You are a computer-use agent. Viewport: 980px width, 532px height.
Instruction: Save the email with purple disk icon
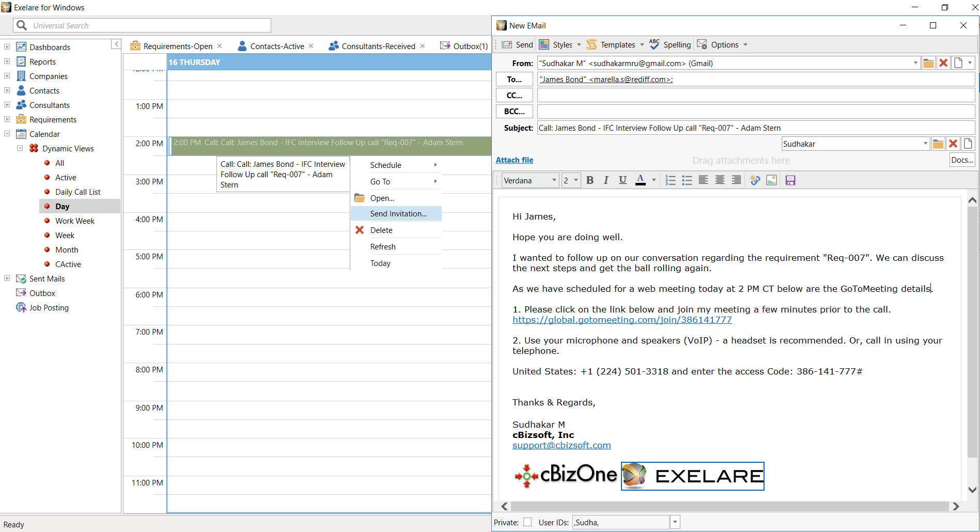click(790, 180)
